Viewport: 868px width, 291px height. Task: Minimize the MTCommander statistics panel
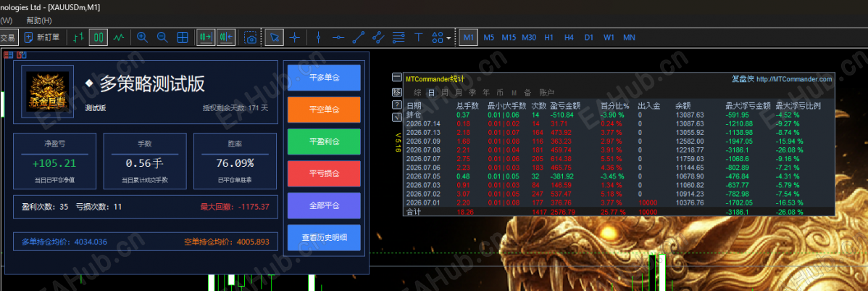click(x=397, y=77)
